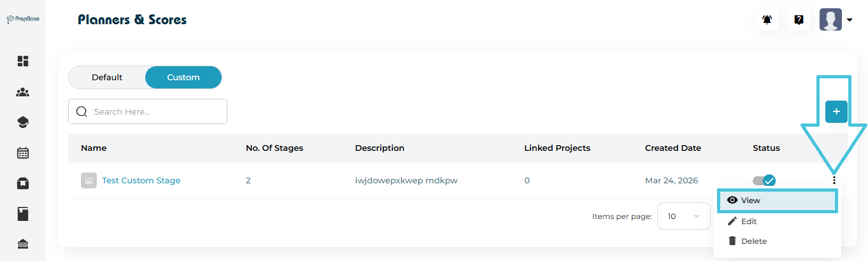Click the three-dot row actions menu
Screen dimensions: 868x261
[x=834, y=181]
